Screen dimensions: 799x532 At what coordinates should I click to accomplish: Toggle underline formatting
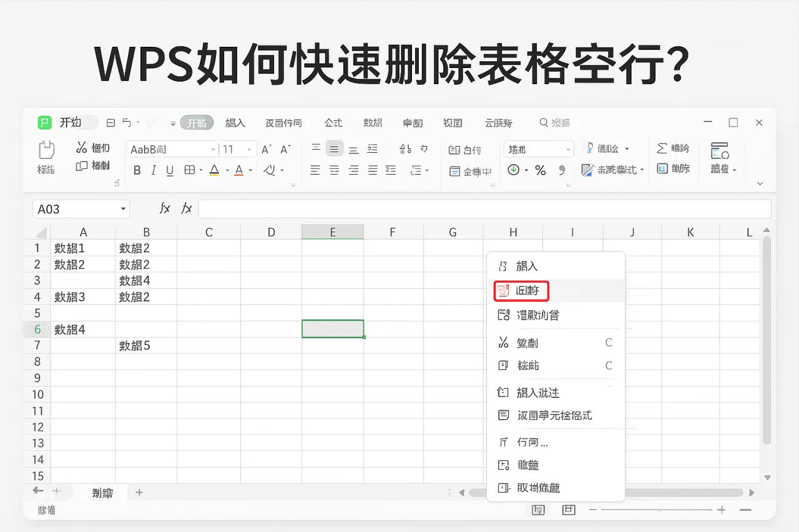tap(170, 170)
